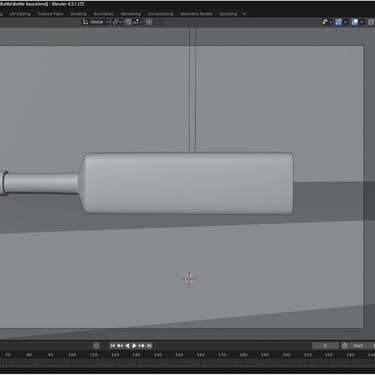Jump to the timeline start frame
The height and width of the screenshot is (375, 375).
pos(113,346)
